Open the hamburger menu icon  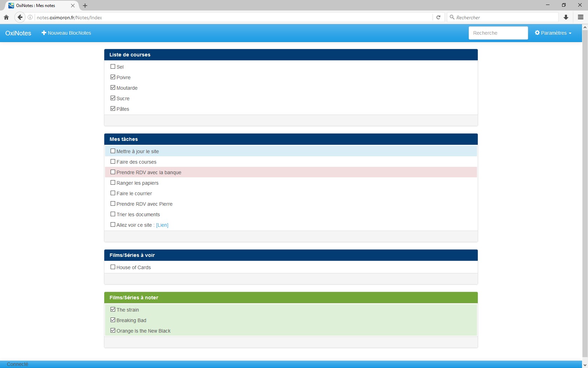click(581, 17)
